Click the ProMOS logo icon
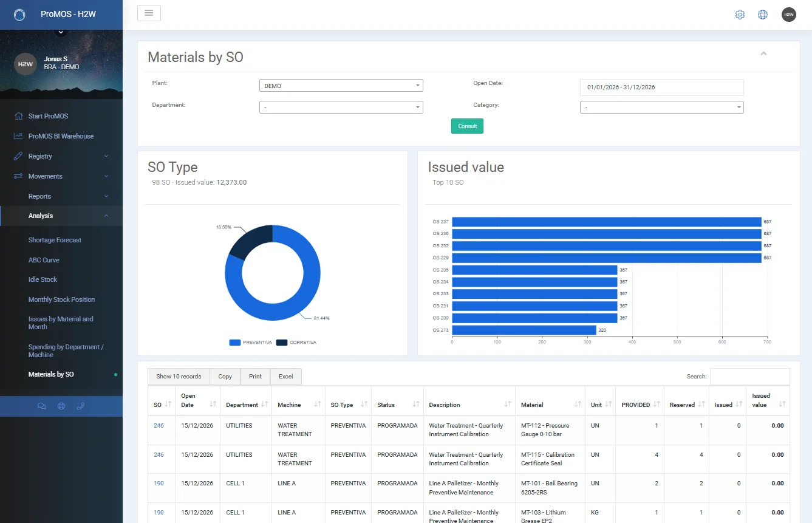Viewport: 812px width, 523px height. point(19,15)
